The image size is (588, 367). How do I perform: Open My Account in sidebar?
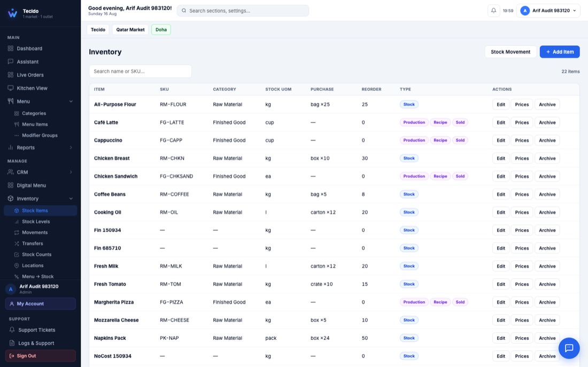[41, 303]
